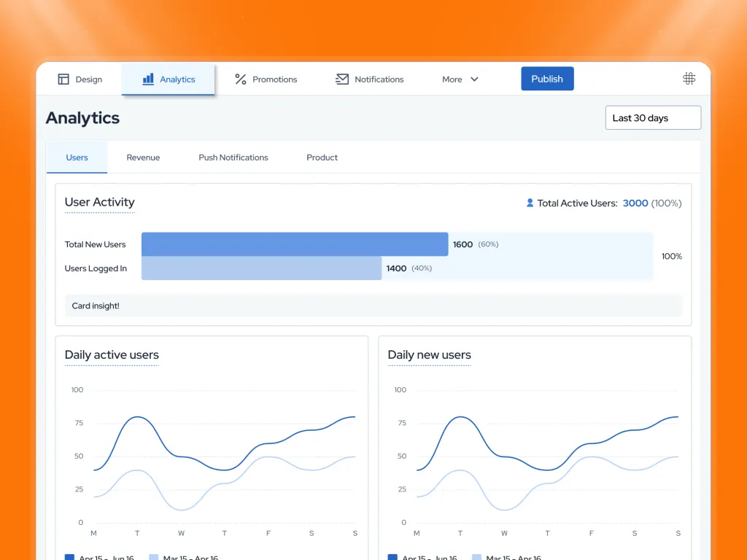Click the Daily active users chart area

click(x=225, y=456)
